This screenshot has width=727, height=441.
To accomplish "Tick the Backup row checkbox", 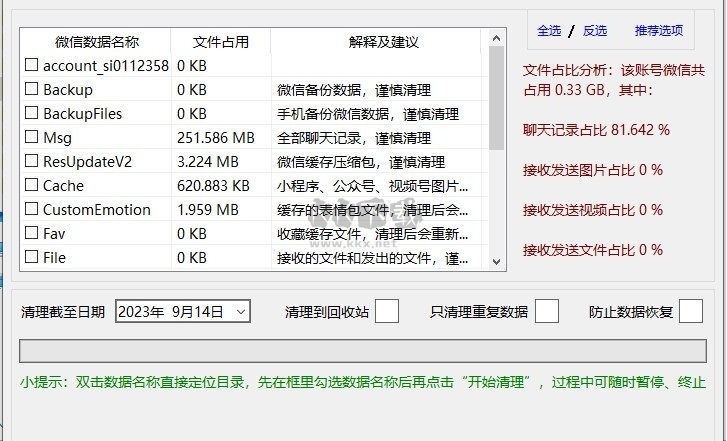I will pos(31,89).
